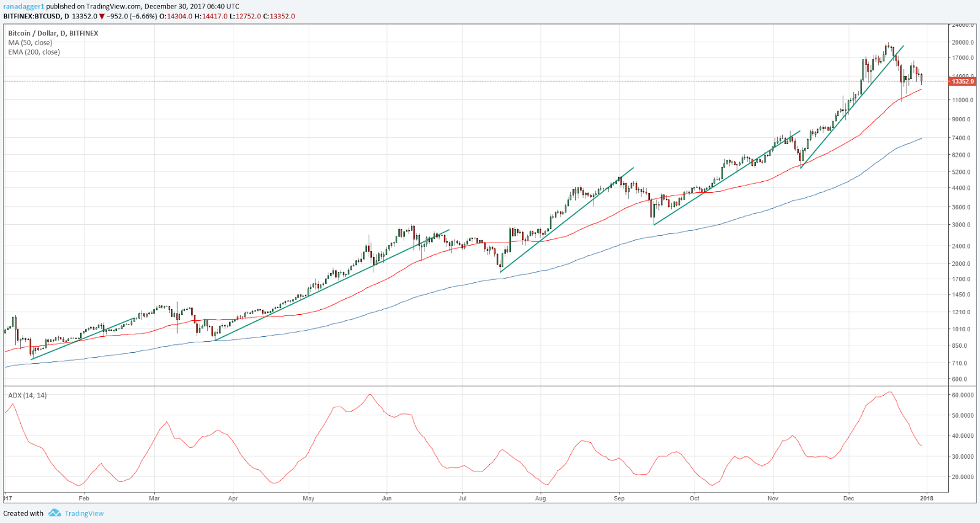
Task: Open the TradingView link at bottom left
Action: pos(84,513)
